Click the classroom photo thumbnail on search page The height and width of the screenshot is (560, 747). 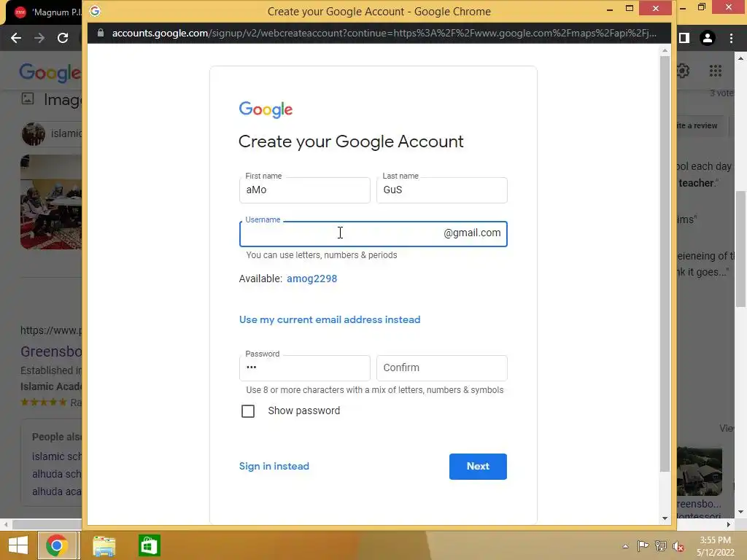[51, 202]
